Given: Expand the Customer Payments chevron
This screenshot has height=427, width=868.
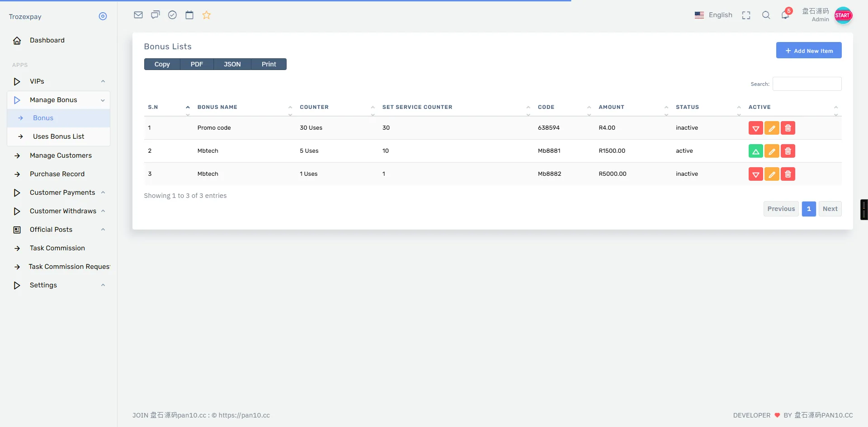Looking at the screenshot, I should pyautogui.click(x=103, y=192).
